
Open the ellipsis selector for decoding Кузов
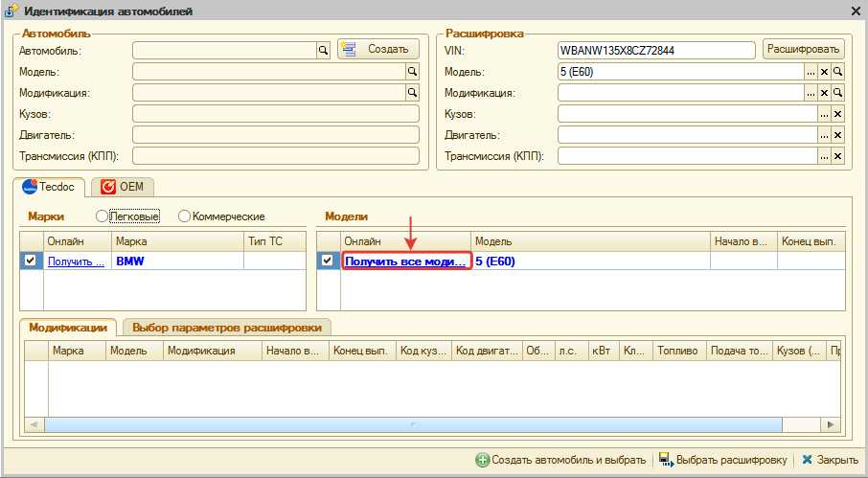pos(824,114)
